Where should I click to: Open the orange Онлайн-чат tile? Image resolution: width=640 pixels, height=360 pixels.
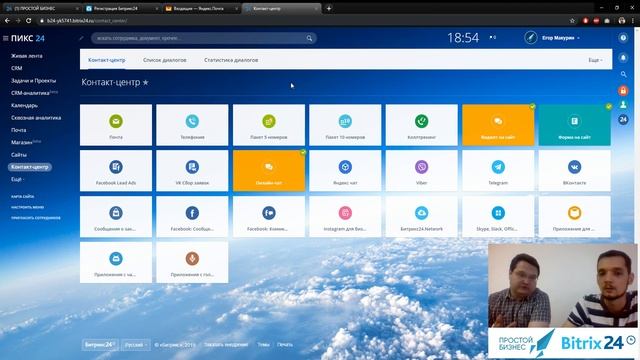click(269, 171)
